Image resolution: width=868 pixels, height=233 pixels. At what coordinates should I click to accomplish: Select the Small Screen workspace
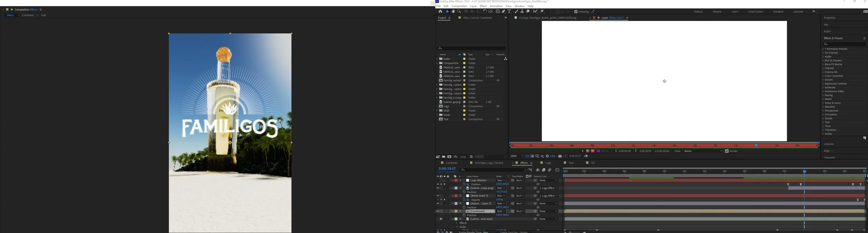(756, 11)
